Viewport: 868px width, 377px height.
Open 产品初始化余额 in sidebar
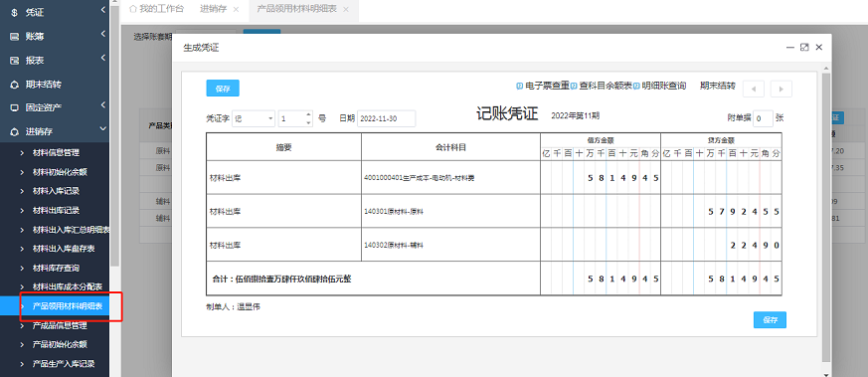point(60,345)
